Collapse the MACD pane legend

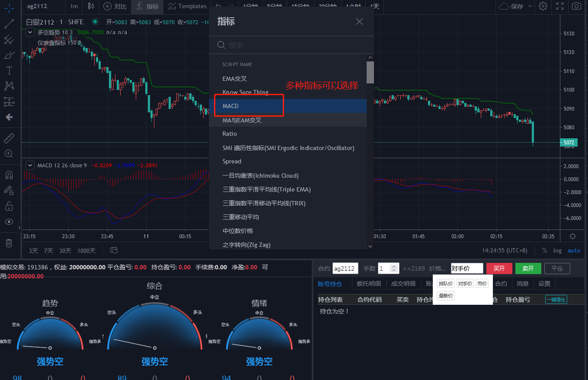[x=30, y=165]
